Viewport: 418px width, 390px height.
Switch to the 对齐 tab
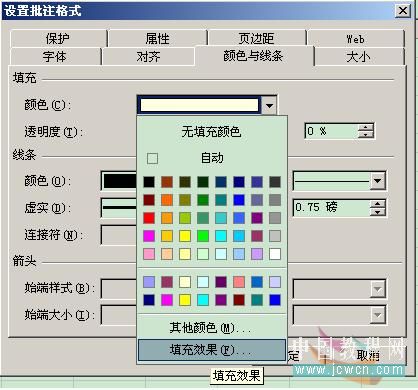[x=149, y=56]
